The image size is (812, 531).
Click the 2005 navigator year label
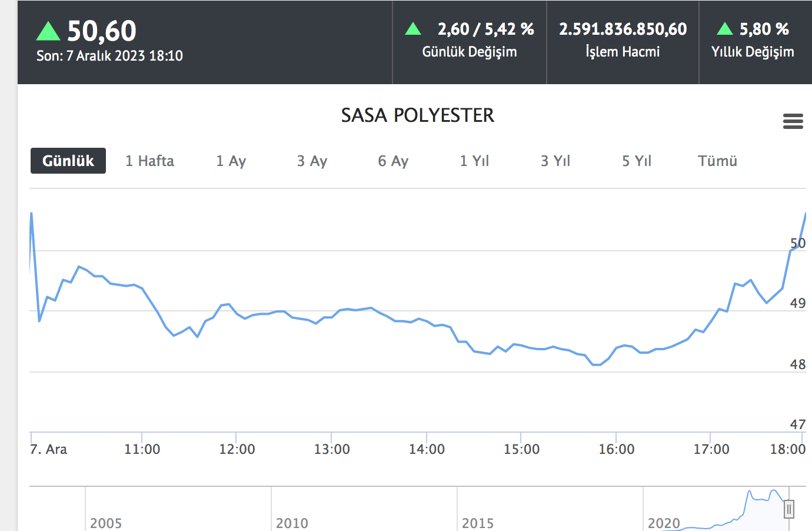106,523
